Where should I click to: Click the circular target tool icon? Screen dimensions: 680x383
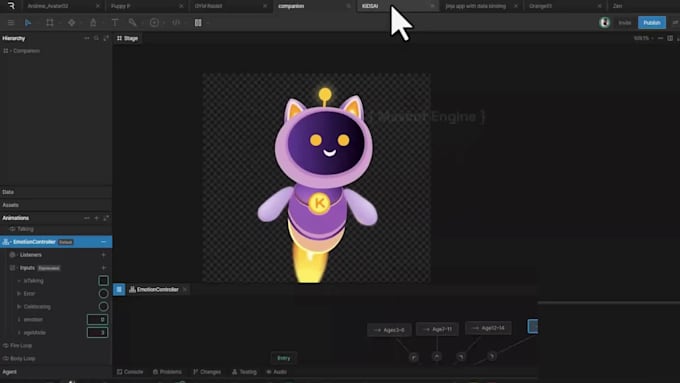tap(154, 23)
